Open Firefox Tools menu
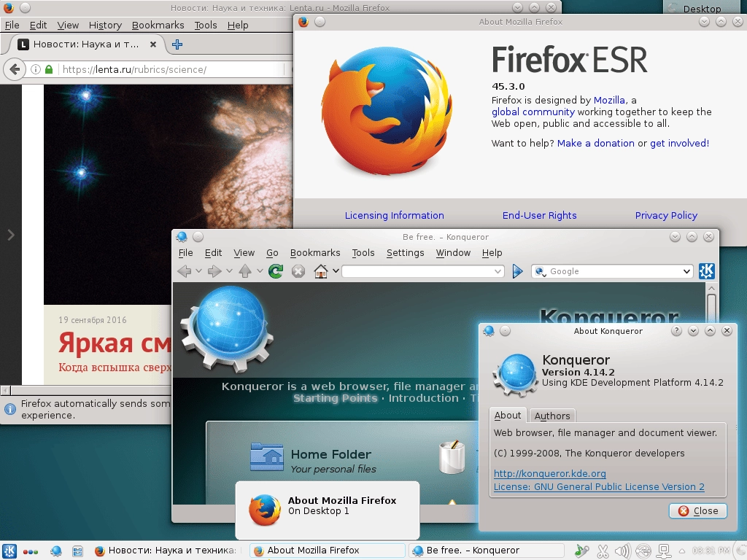The image size is (747, 560). 205,26
